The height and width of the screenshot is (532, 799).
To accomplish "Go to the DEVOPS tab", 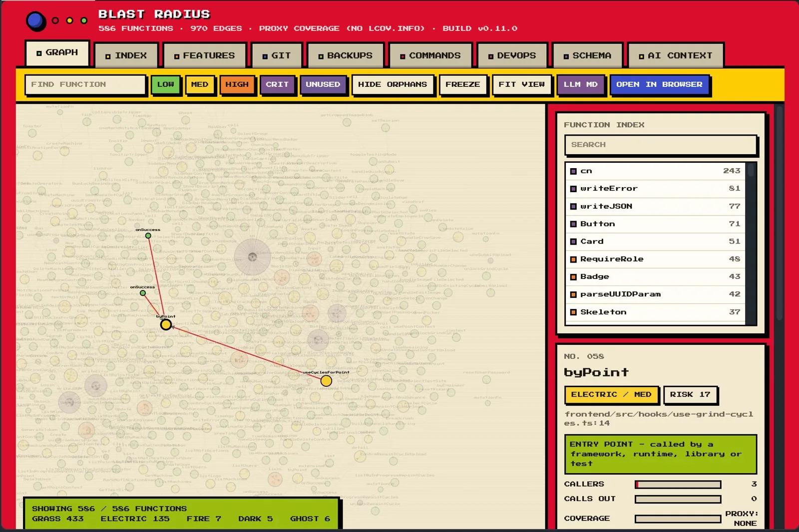I will click(x=512, y=55).
